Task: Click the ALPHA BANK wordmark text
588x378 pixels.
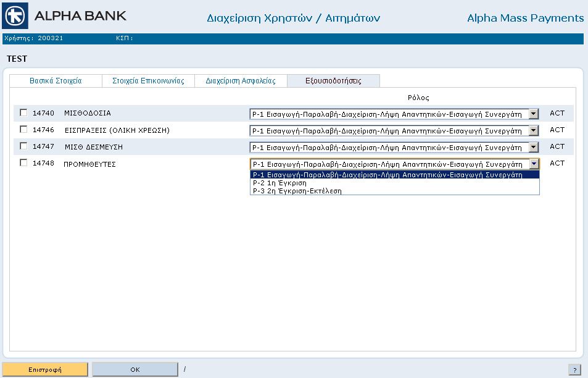Action: click(80, 16)
